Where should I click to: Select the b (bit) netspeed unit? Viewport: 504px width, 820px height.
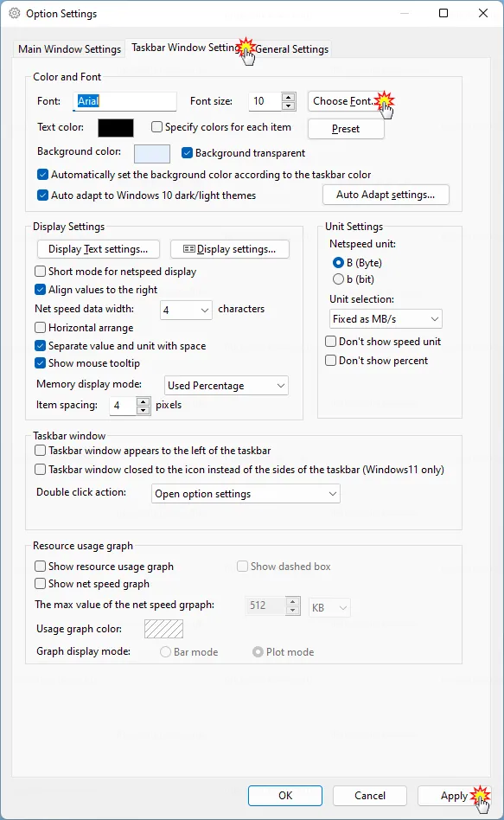tap(338, 279)
